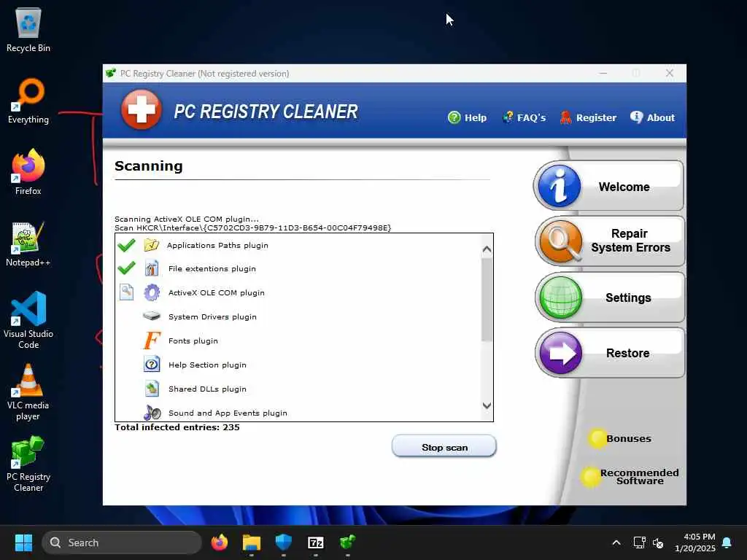Image resolution: width=747 pixels, height=560 pixels.
Task: Click the red cross PC Registry Cleaner logo
Action: pyautogui.click(x=141, y=109)
